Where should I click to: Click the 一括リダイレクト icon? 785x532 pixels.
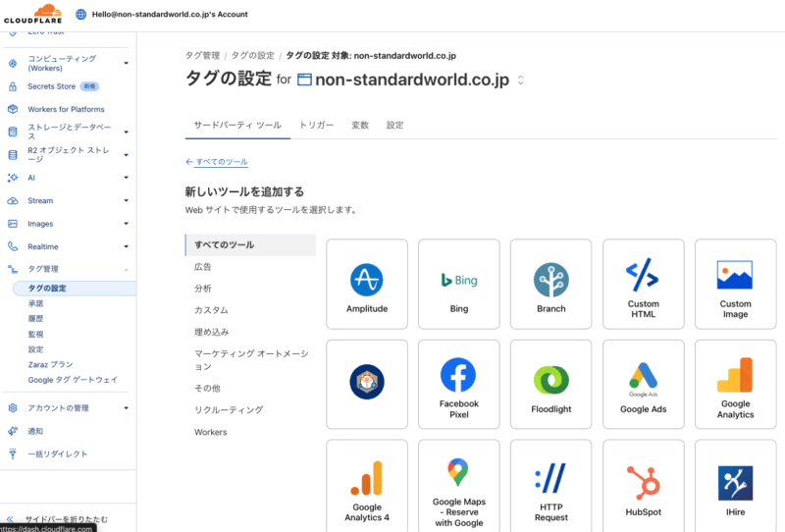(x=13, y=453)
